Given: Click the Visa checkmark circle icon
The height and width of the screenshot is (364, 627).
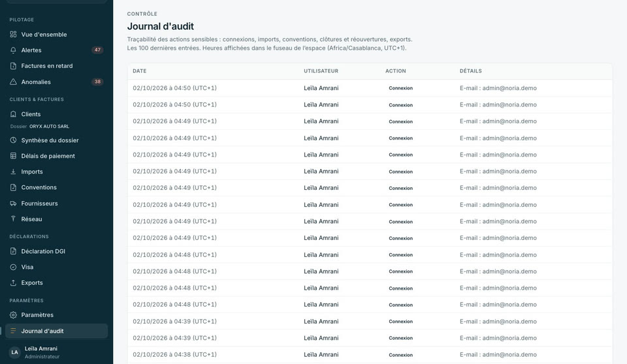Looking at the screenshot, I should pos(13,267).
